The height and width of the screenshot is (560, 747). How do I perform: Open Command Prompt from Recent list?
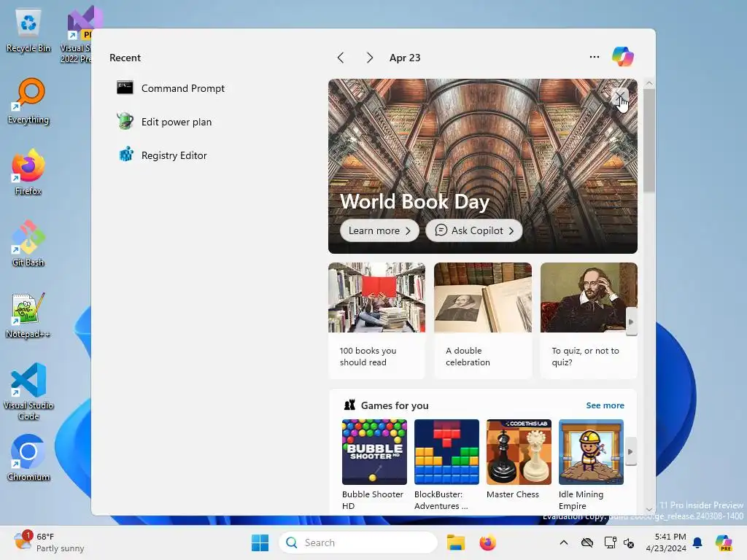(171, 88)
